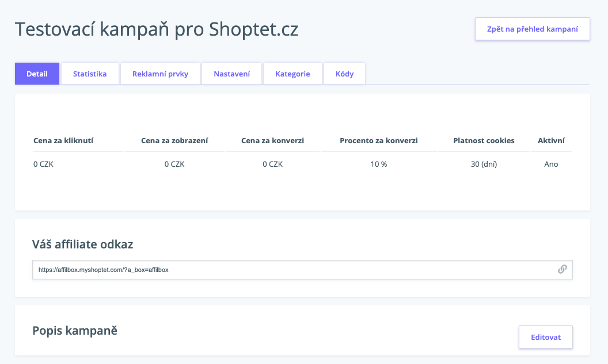
Task: Click Editovat to edit campaign description
Action: click(546, 337)
